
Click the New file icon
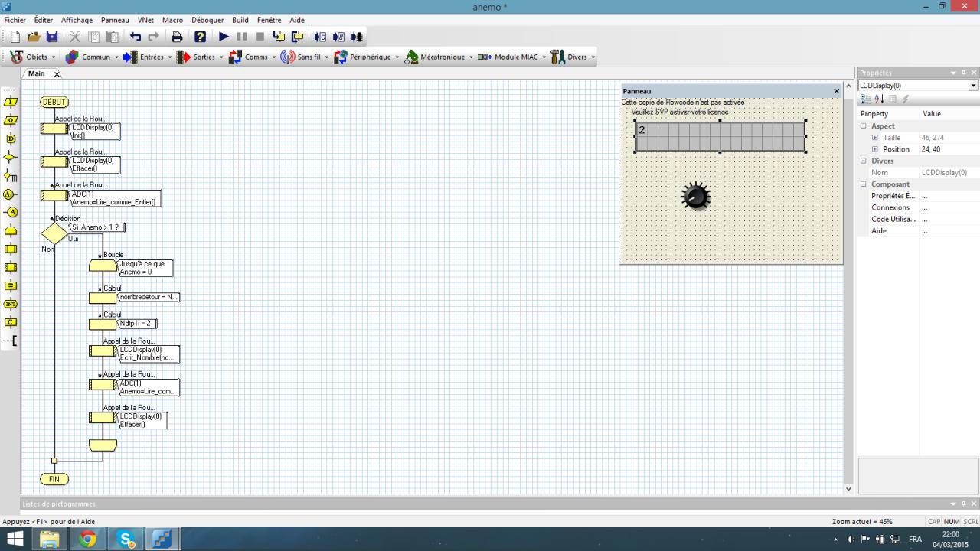pos(15,37)
